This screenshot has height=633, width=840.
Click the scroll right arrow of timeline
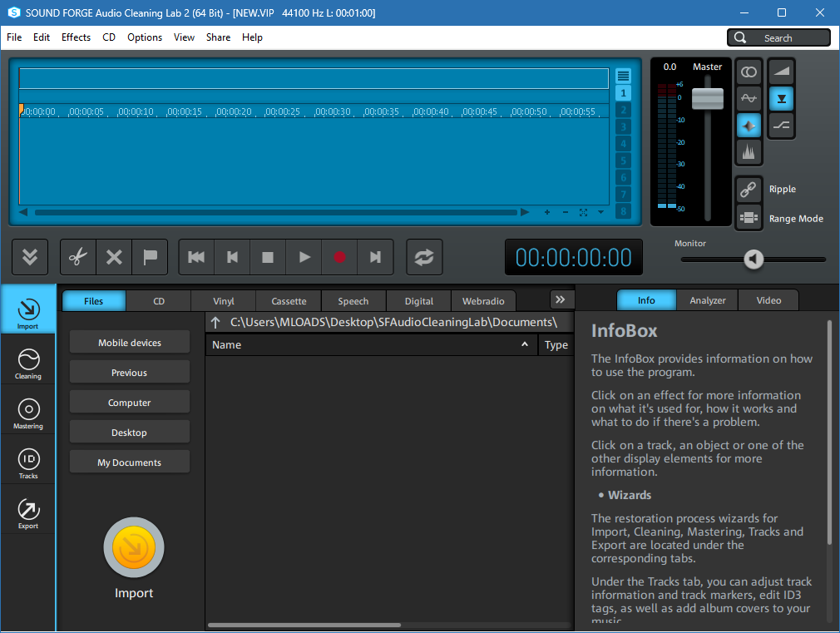coord(525,212)
